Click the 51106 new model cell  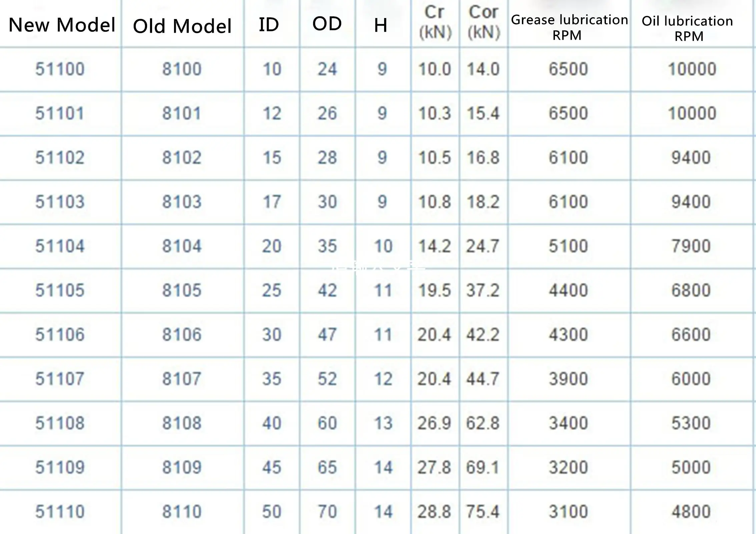pos(60,335)
